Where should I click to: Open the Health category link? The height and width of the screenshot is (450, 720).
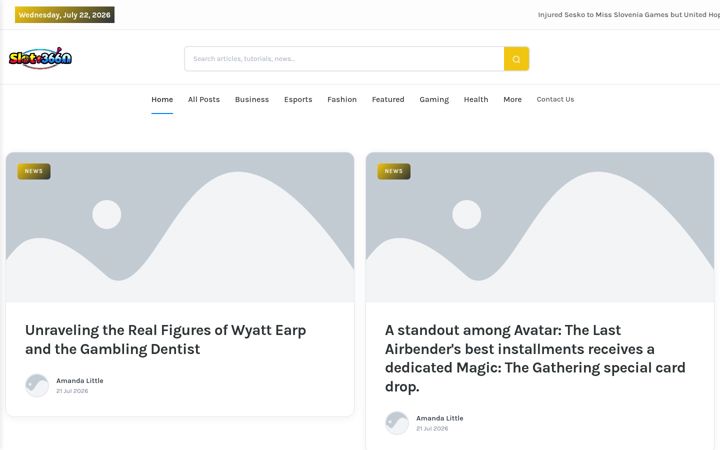click(476, 99)
